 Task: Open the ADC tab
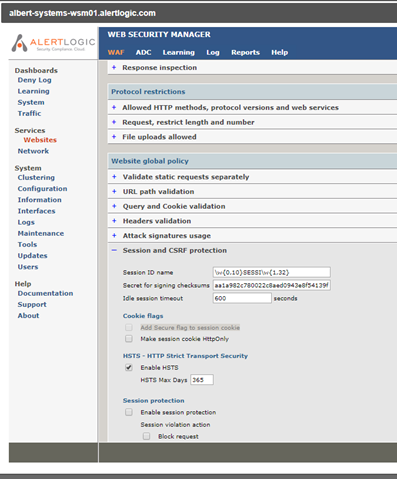click(143, 53)
